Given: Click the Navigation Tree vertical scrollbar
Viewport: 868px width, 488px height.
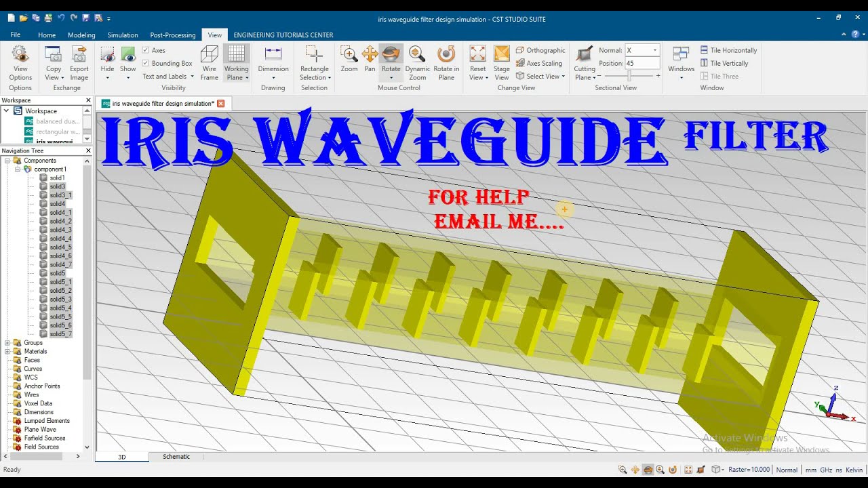Looking at the screenshot, I should tap(87, 271).
